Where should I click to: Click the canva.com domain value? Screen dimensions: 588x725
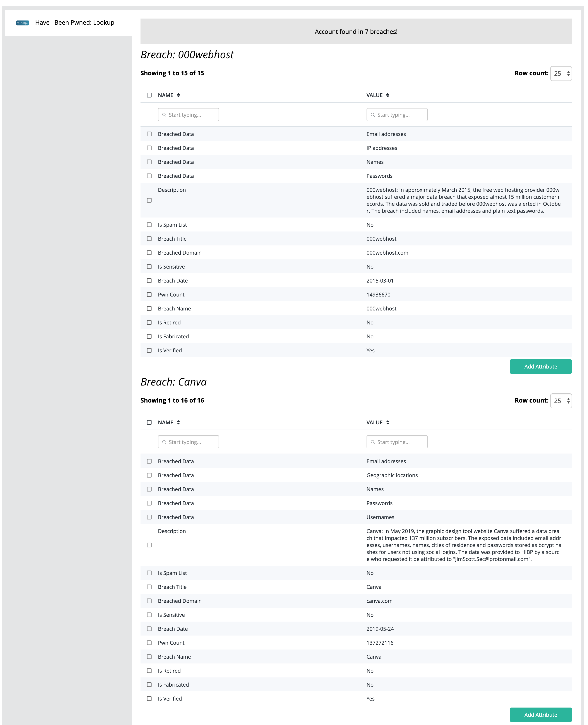pyautogui.click(x=379, y=601)
